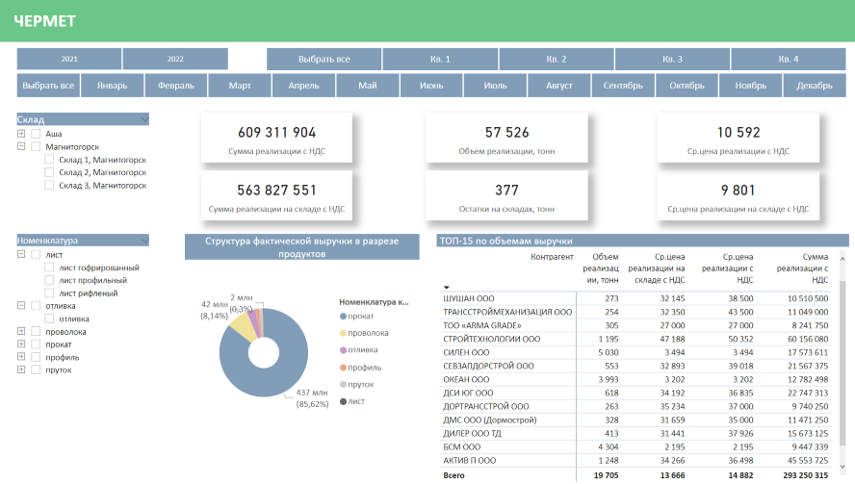The image size is (855, 484).
Task: Select the проволока legend circle
Action: coord(344,333)
